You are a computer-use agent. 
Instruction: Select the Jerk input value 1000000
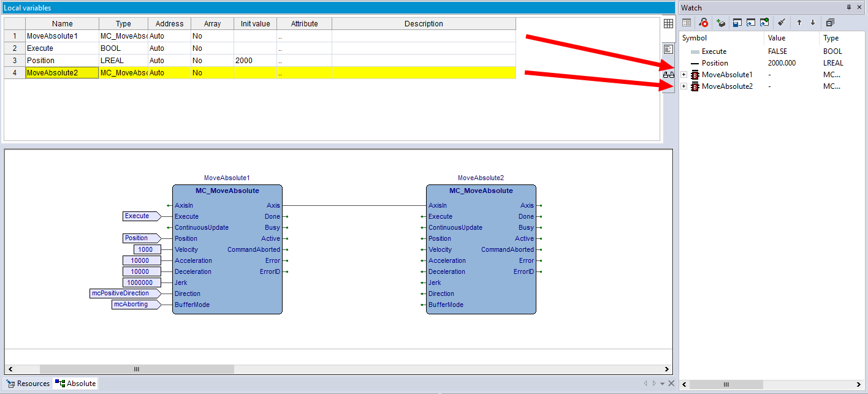[x=142, y=282]
